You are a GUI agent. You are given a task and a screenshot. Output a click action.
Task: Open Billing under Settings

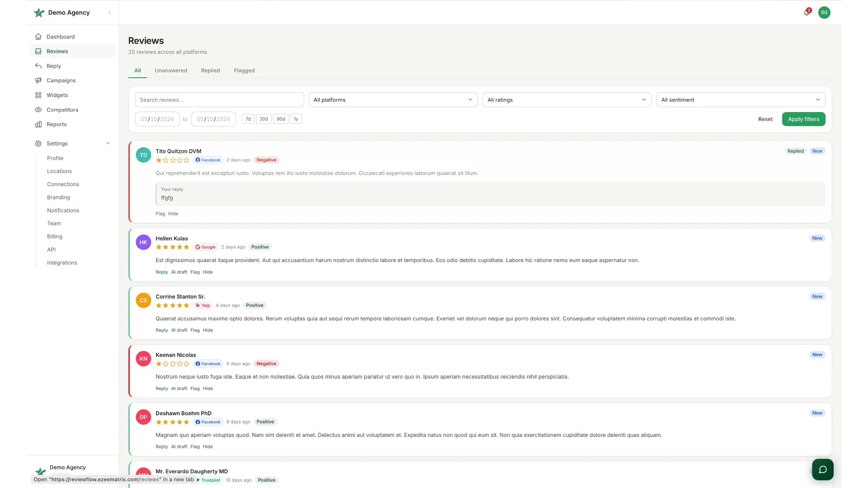(x=55, y=237)
